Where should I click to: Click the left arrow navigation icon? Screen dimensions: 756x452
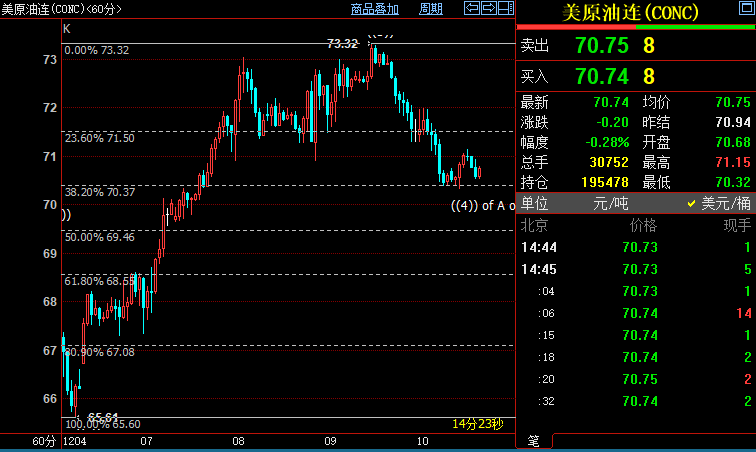click(x=473, y=9)
